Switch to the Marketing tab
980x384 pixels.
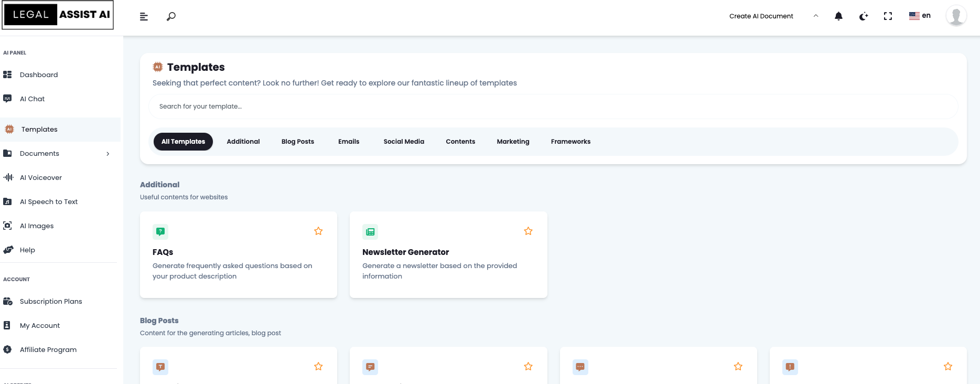tap(513, 142)
